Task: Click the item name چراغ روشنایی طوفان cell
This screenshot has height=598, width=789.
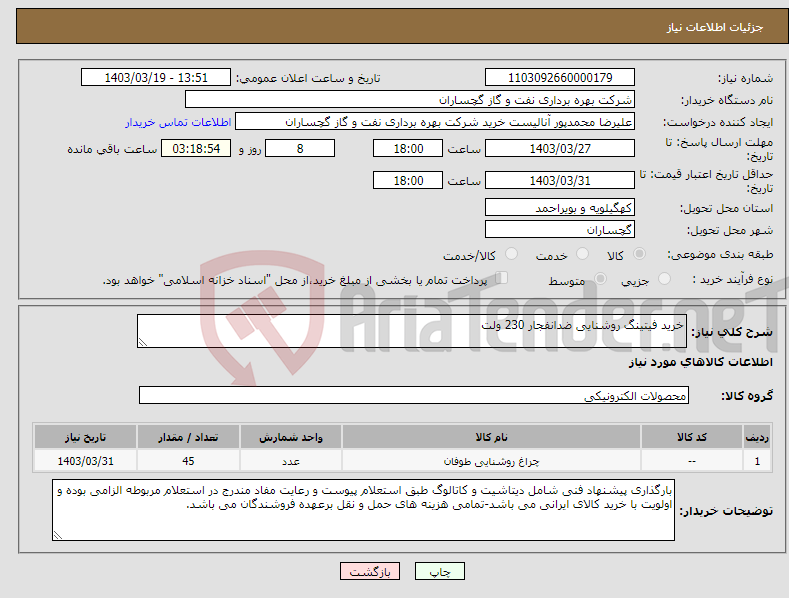Action: point(491,461)
